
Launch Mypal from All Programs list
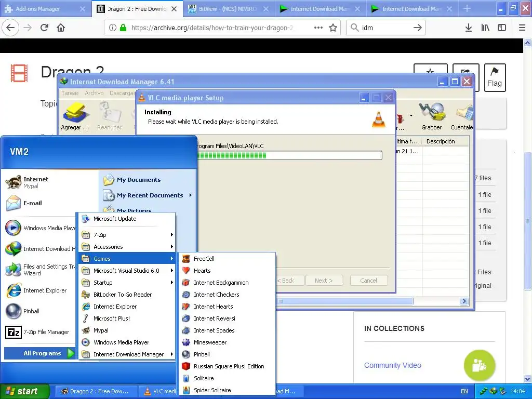point(127,330)
